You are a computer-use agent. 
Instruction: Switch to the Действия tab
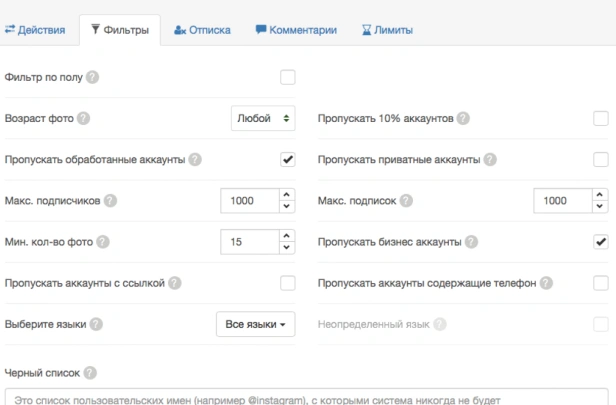click(35, 30)
